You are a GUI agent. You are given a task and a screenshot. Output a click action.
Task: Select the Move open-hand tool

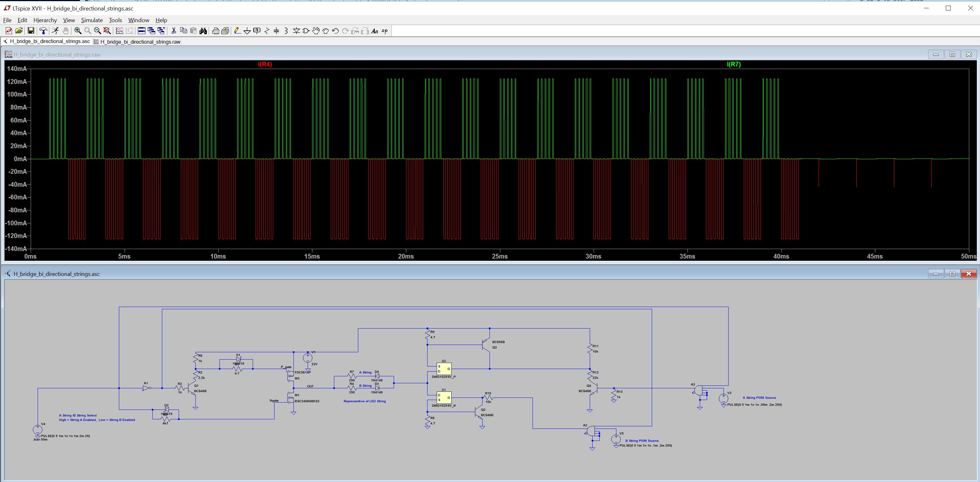tap(316, 31)
